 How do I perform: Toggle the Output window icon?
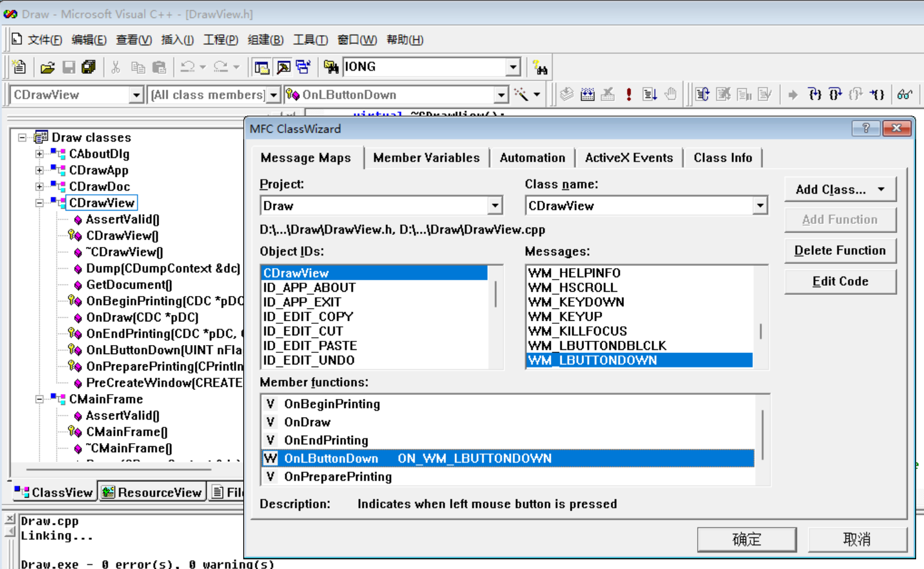(283, 67)
